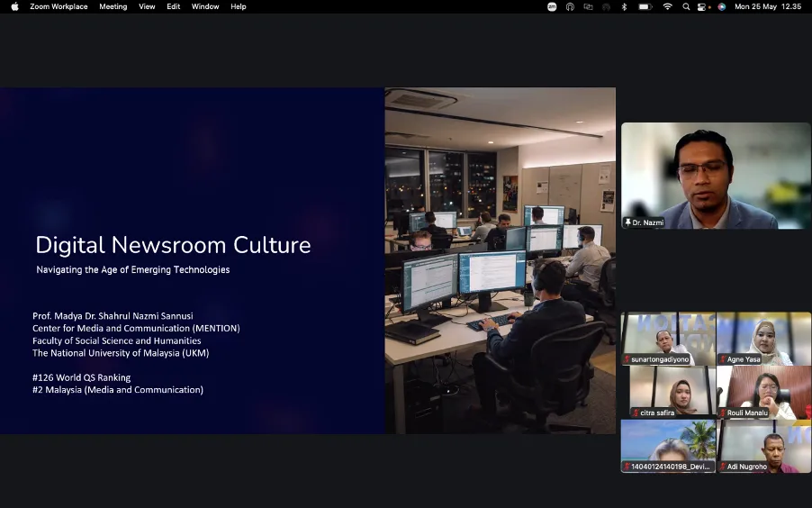Click the 'Dr. Nazmi' name label

pyautogui.click(x=648, y=222)
